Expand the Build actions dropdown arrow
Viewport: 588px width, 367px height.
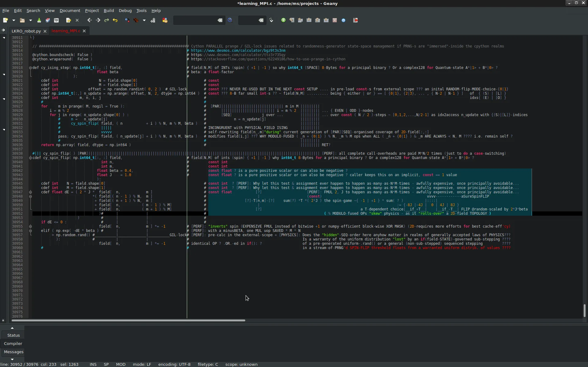pyautogui.click(x=144, y=20)
